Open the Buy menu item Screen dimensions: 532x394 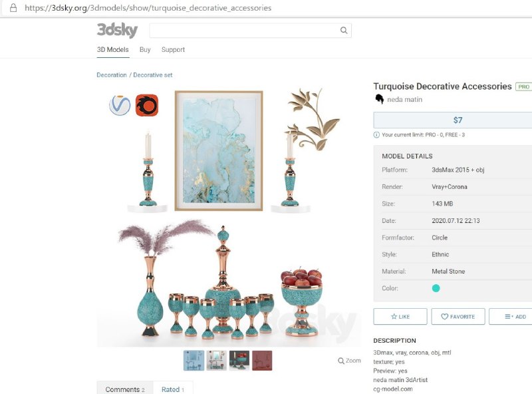pyautogui.click(x=145, y=50)
